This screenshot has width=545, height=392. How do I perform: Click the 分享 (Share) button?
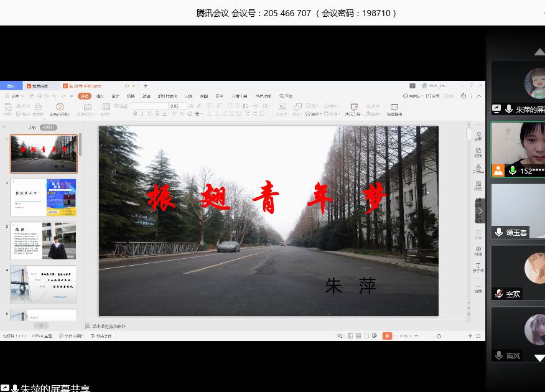(434, 96)
